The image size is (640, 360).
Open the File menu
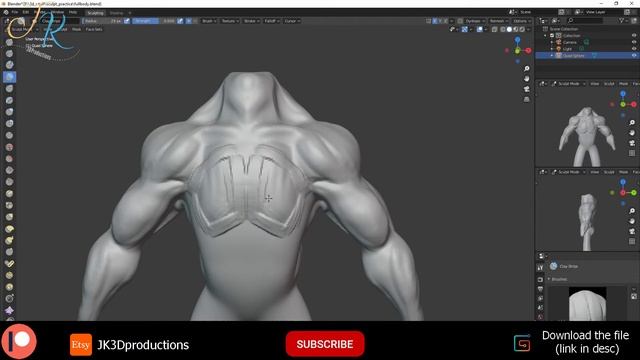15,12
